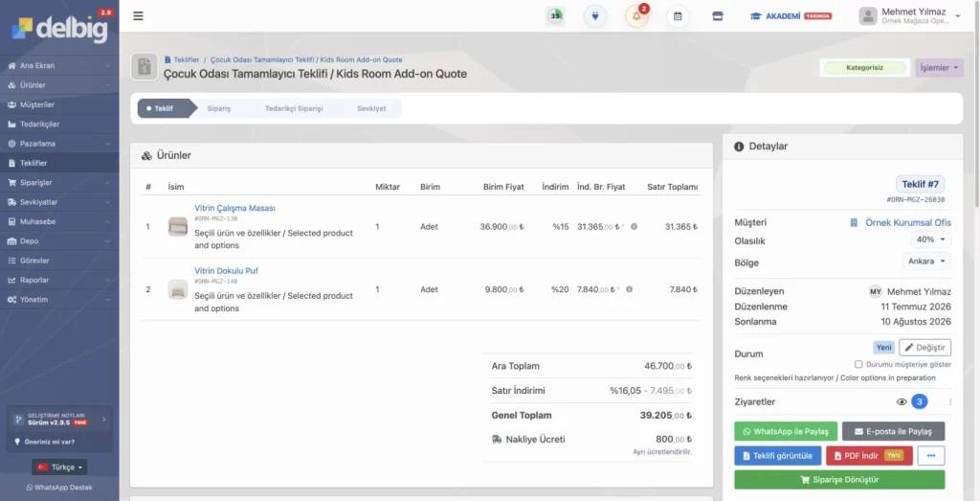
Task: Expand the İşlemler dropdown
Action: pos(939,68)
